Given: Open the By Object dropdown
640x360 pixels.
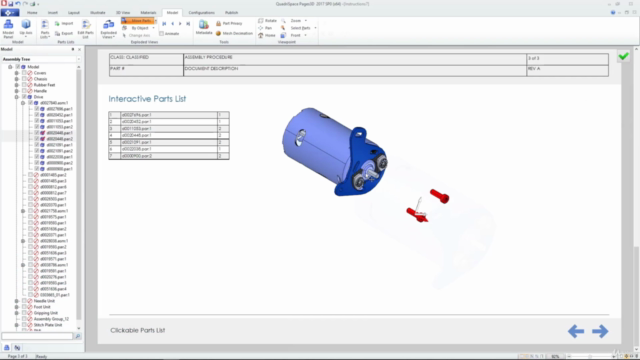Looking at the screenshot, I should pyautogui.click(x=153, y=28).
